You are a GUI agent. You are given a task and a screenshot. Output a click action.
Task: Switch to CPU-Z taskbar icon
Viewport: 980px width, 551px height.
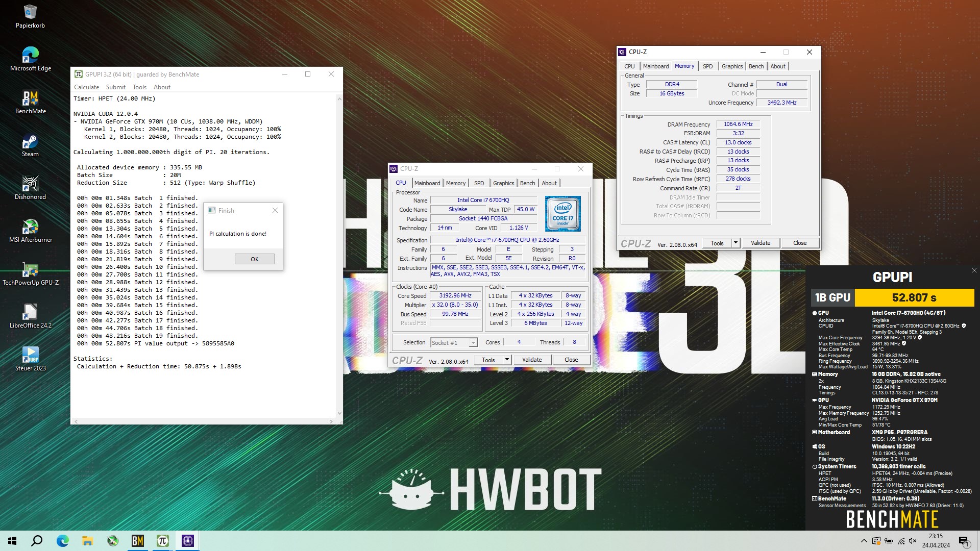point(187,541)
